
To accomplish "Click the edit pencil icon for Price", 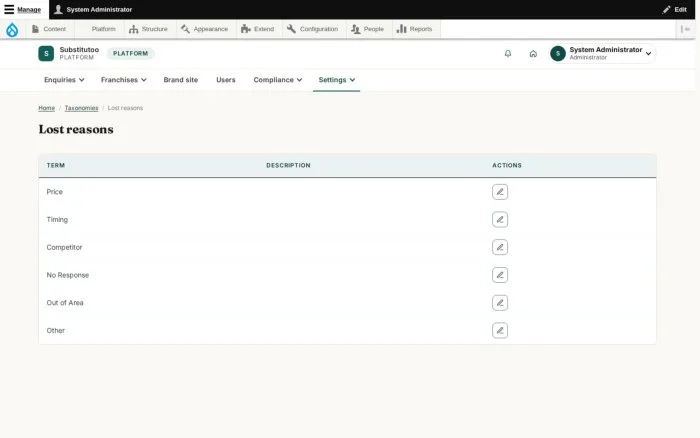I will 500,192.
